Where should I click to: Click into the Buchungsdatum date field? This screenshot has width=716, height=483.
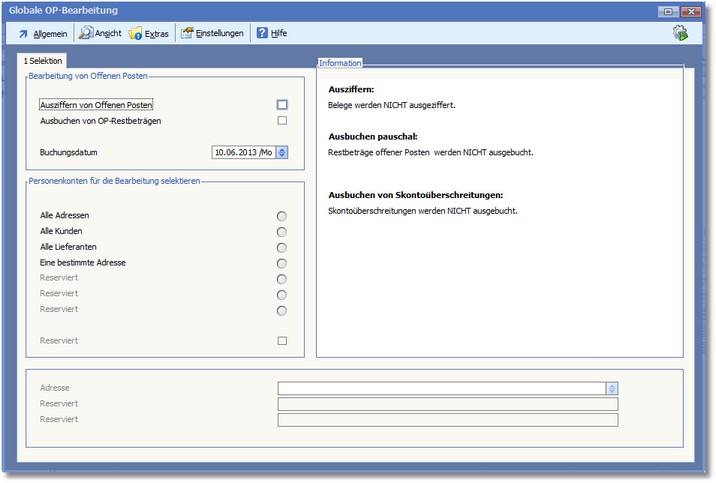(242, 153)
